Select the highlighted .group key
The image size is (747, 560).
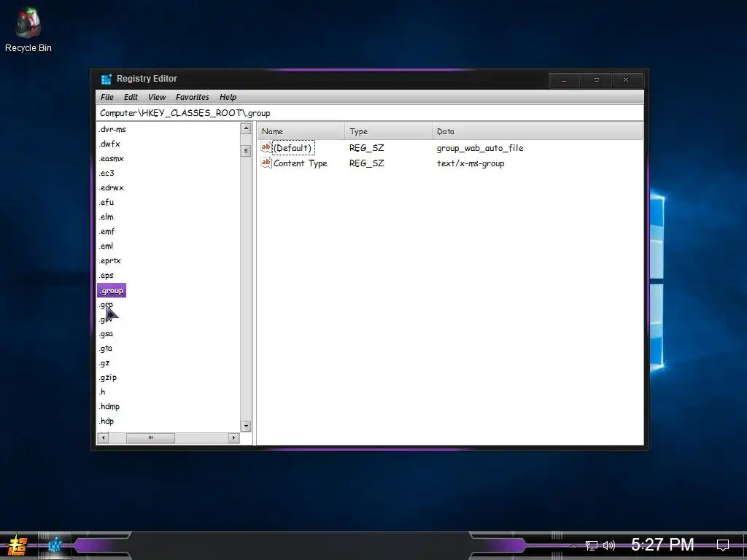(x=112, y=290)
